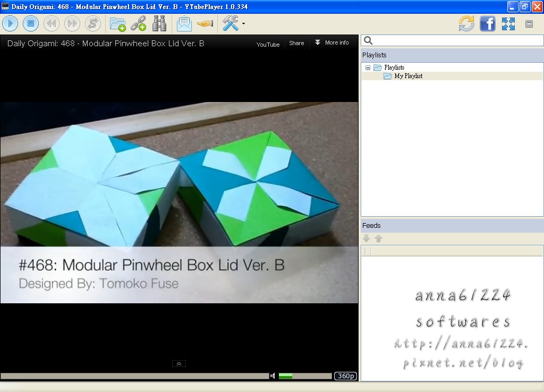Expand More info on the video
Viewport: 544px width, 392px height.
coord(331,42)
